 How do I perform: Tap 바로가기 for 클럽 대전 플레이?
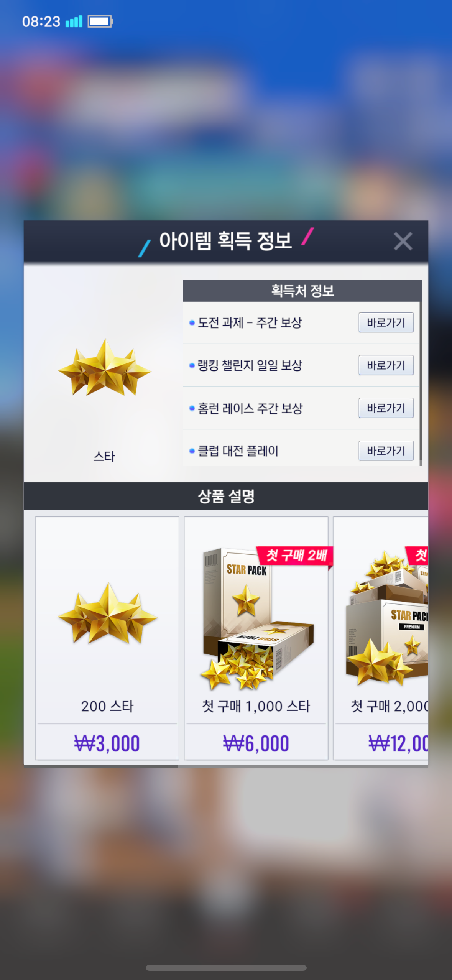click(386, 451)
